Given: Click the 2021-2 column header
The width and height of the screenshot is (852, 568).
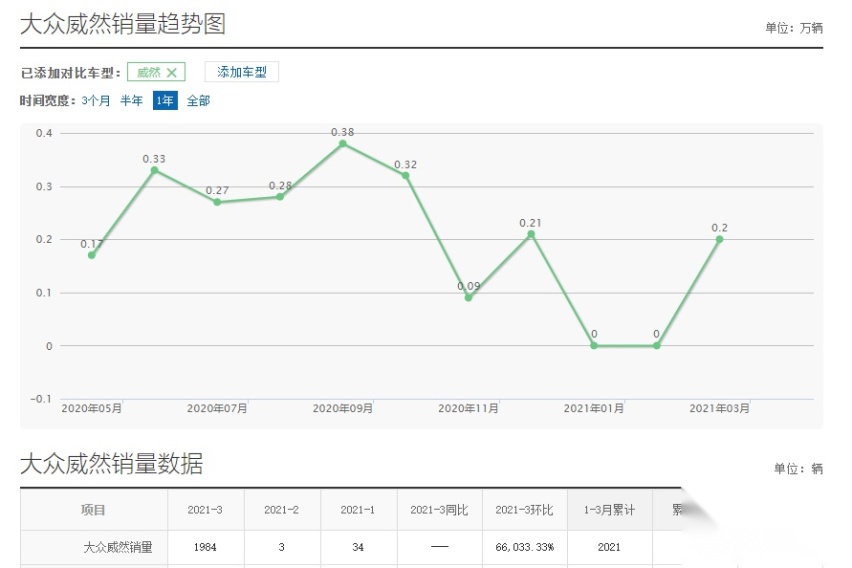Looking at the screenshot, I should [x=281, y=510].
